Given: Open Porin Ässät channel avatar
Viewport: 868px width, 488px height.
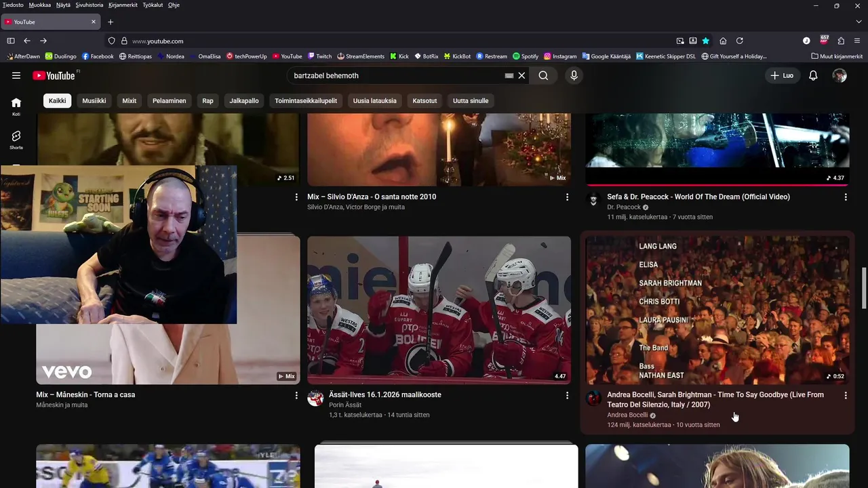Looking at the screenshot, I should (315, 398).
